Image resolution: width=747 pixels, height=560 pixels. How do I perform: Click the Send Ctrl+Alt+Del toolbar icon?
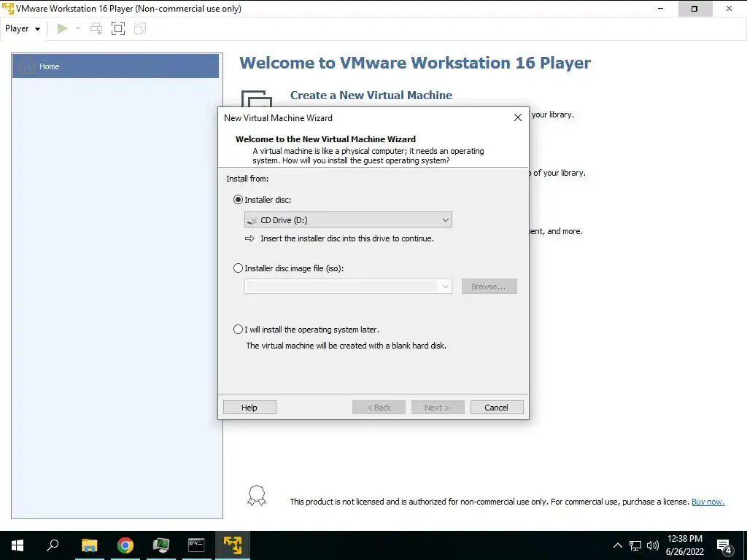coord(96,28)
